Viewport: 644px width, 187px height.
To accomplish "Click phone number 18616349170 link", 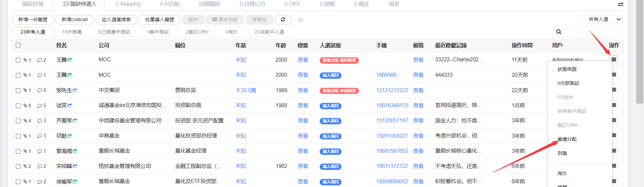I will (x=392, y=106).
